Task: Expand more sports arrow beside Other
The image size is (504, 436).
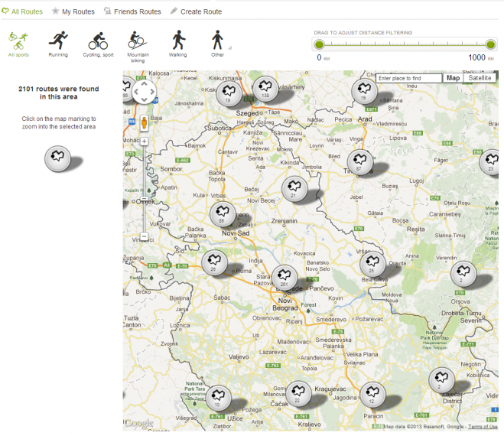Action: 230,48
